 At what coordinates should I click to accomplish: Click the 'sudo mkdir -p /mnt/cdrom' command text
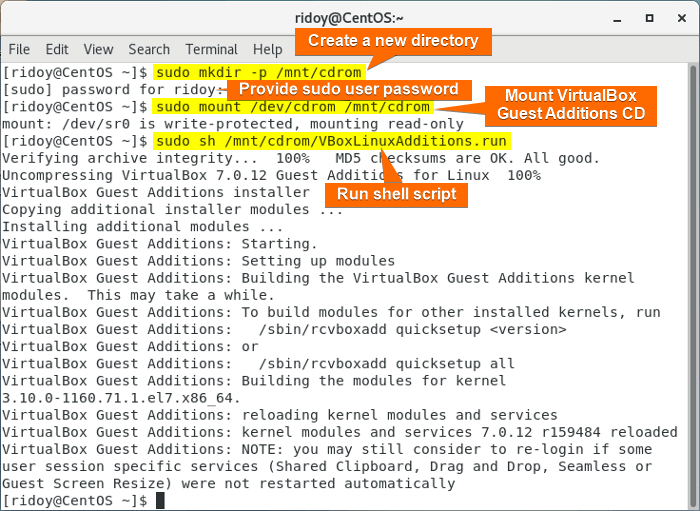pos(259,72)
